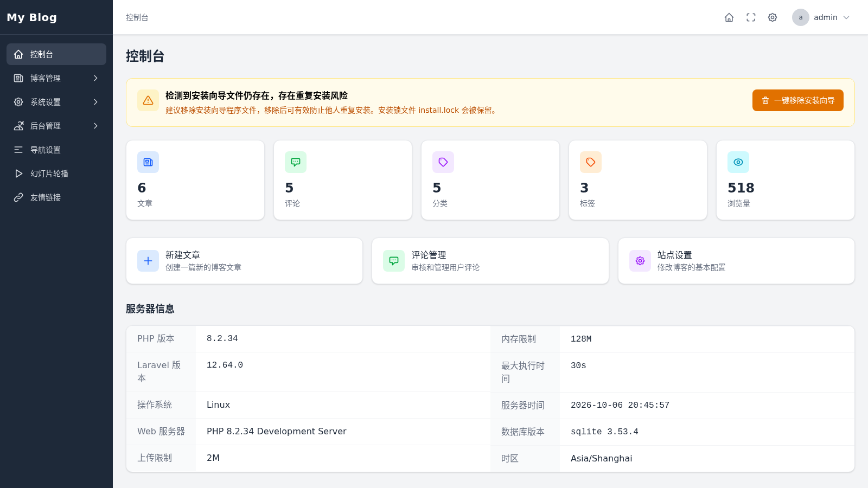Screen dimensions: 868x488
Task: Click the eye icon on 浏览量 card
Action: click(x=738, y=162)
